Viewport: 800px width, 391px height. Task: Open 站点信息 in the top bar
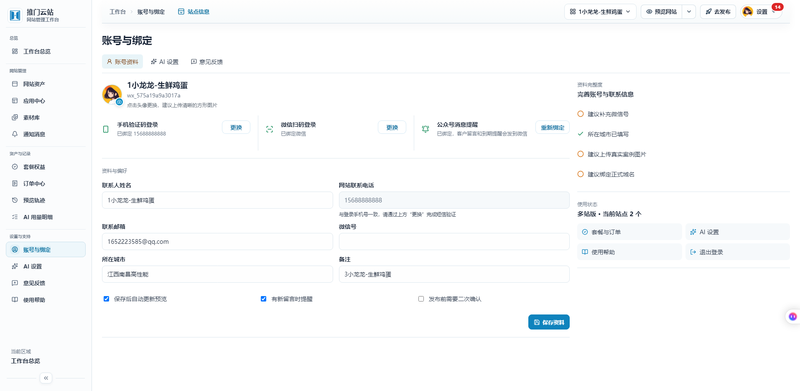point(193,12)
